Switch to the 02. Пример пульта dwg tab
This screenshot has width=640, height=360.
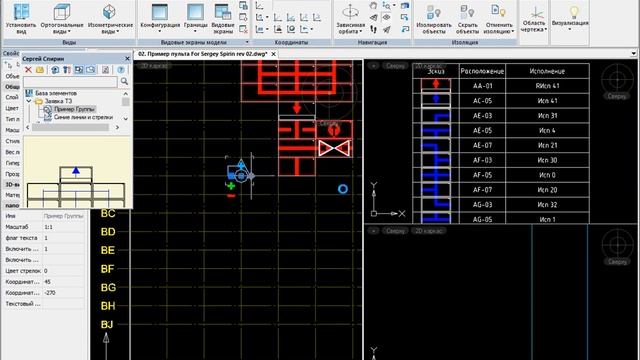coord(202,54)
